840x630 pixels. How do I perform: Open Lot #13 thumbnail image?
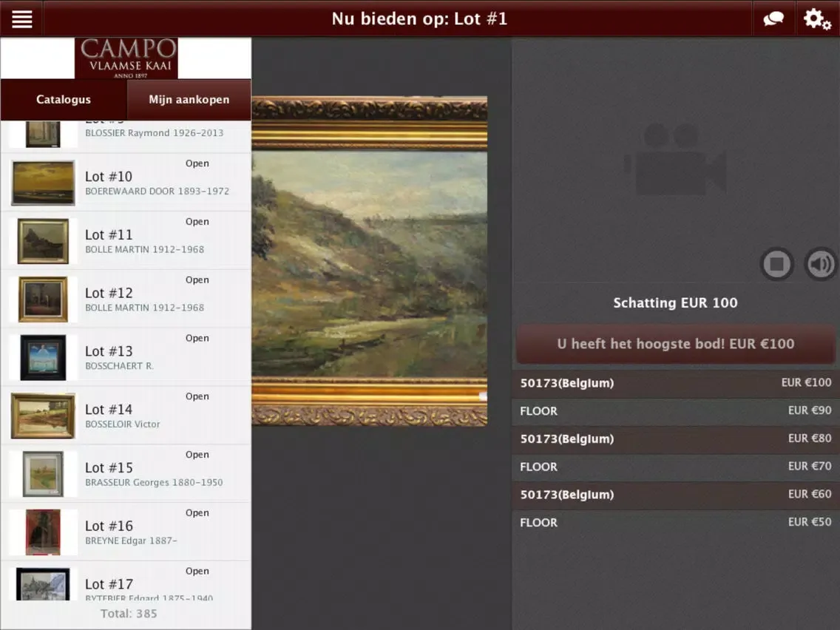[43, 357]
